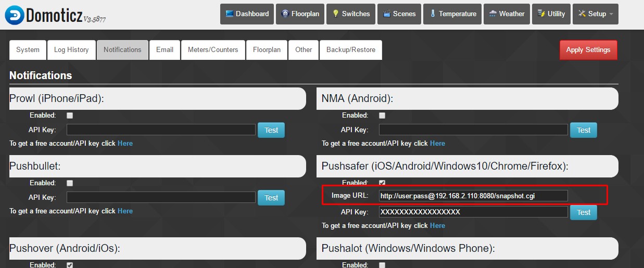Enable NMA Android notifications checkbox

(x=382, y=116)
